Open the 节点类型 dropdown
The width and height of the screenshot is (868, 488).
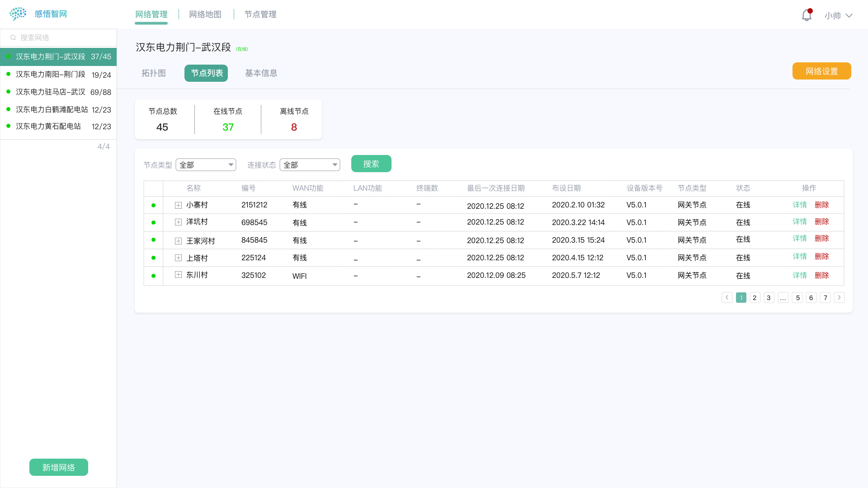point(206,165)
